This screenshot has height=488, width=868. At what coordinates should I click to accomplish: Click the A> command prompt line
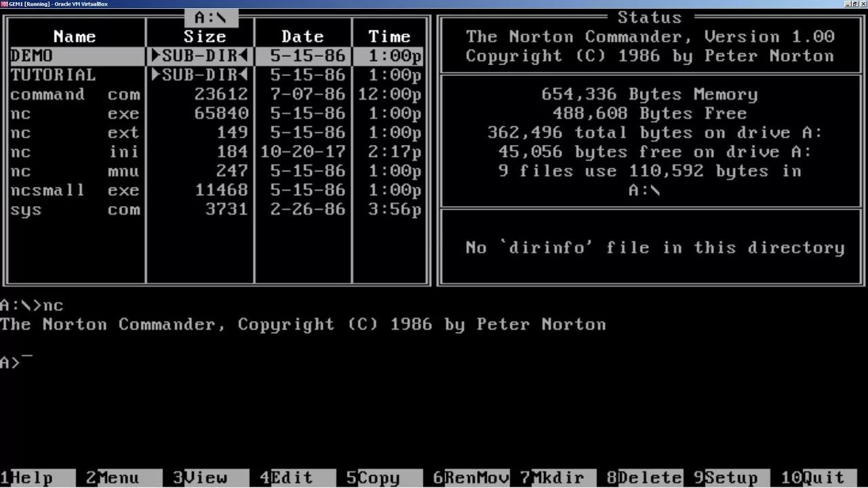coord(16,363)
